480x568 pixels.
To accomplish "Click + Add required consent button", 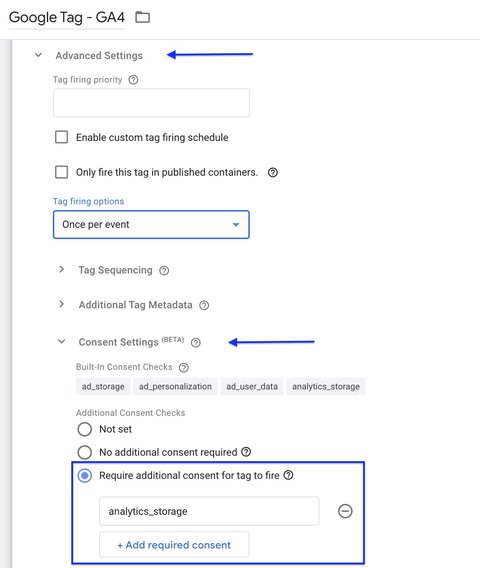I will click(x=174, y=545).
